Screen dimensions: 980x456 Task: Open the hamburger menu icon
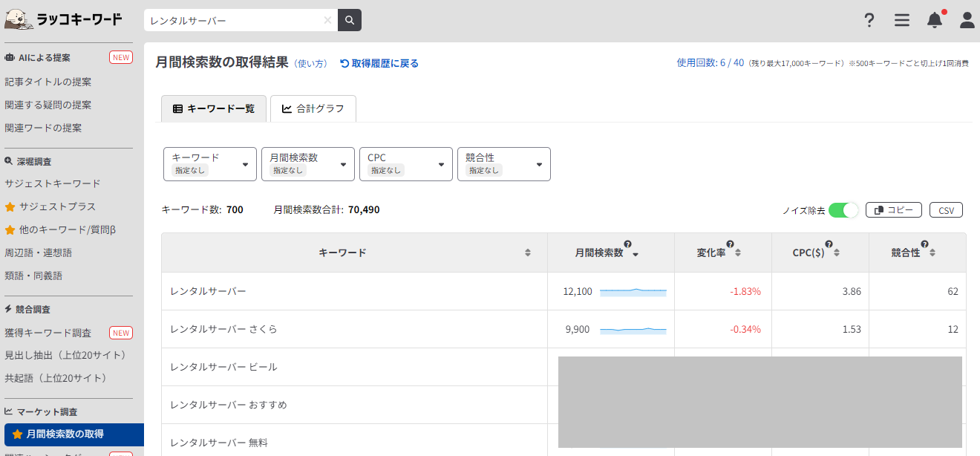[x=902, y=20]
